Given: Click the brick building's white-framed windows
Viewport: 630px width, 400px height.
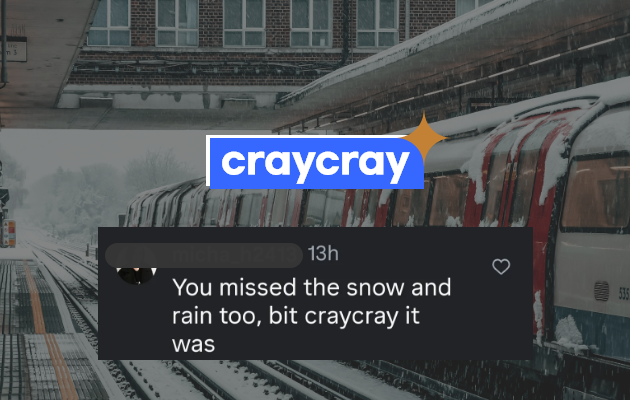Looking at the screenshot, I should (243, 22).
